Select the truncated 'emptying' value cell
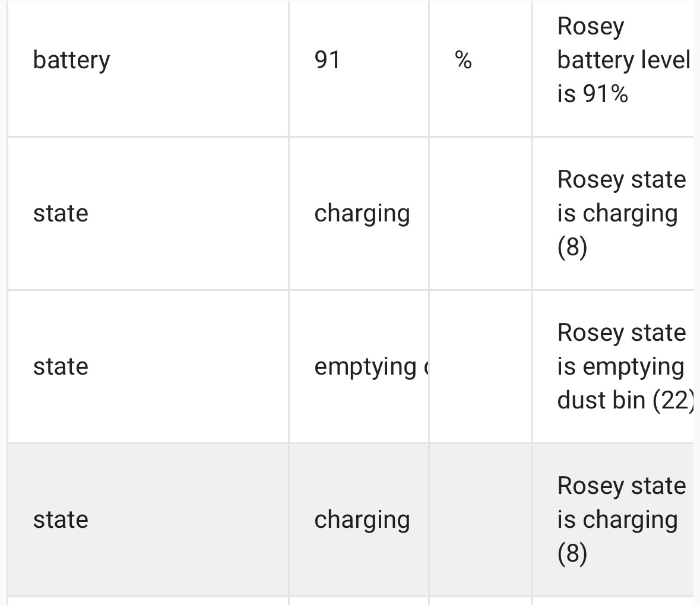 coord(359,366)
